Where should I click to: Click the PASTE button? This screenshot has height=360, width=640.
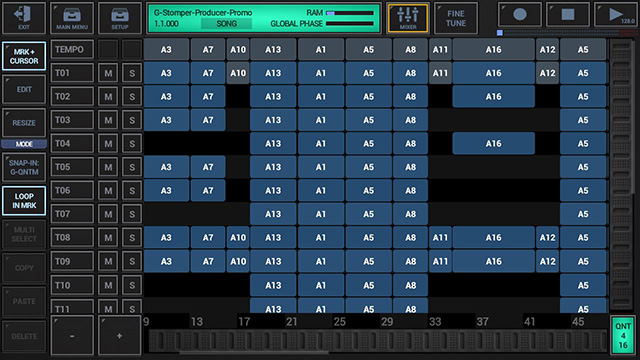[x=24, y=301]
